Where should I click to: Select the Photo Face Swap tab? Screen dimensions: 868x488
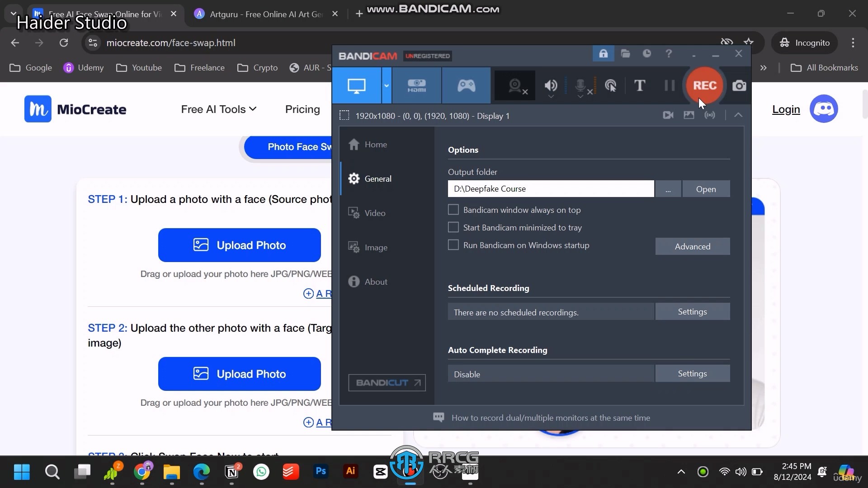click(288, 147)
